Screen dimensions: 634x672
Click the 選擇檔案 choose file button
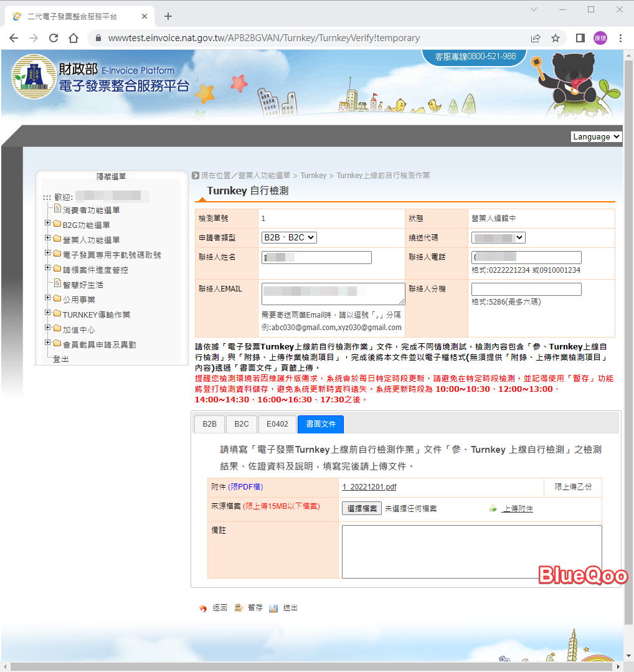(362, 508)
